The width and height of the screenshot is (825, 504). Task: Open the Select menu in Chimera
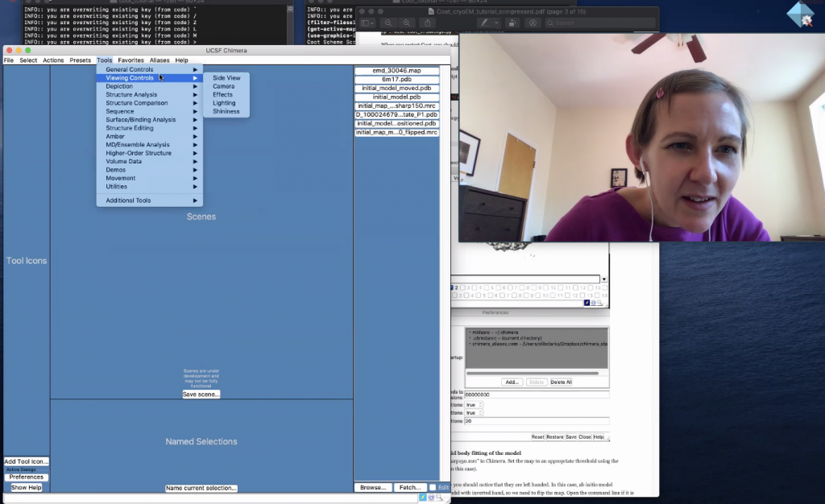pyautogui.click(x=28, y=60)
